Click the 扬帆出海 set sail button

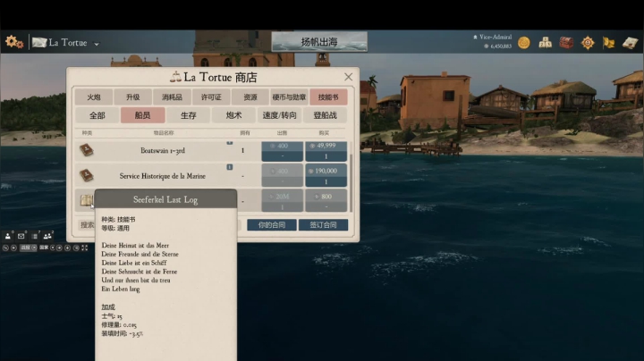[x=319, y=42]
